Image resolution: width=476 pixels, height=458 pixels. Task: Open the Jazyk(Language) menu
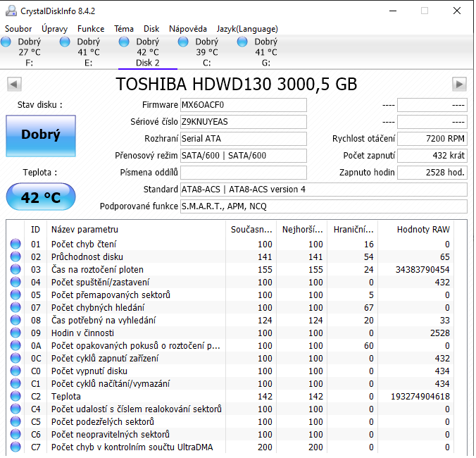247,29
